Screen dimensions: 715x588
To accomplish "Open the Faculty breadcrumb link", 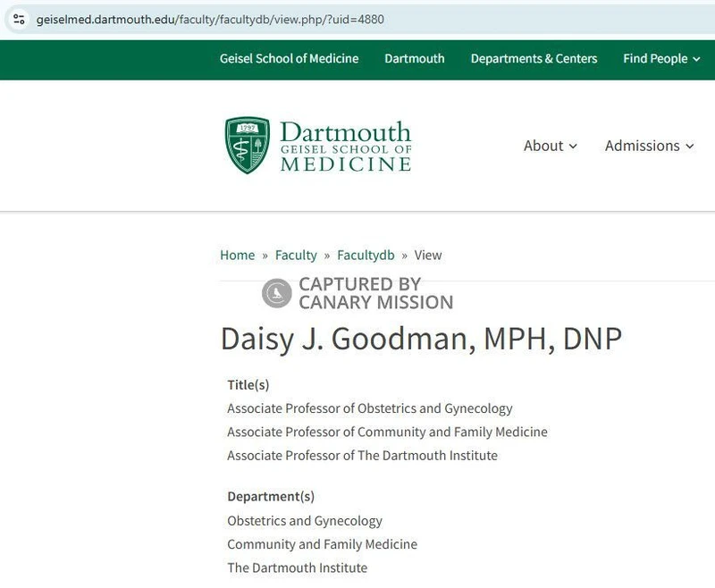I will (296, 255).
